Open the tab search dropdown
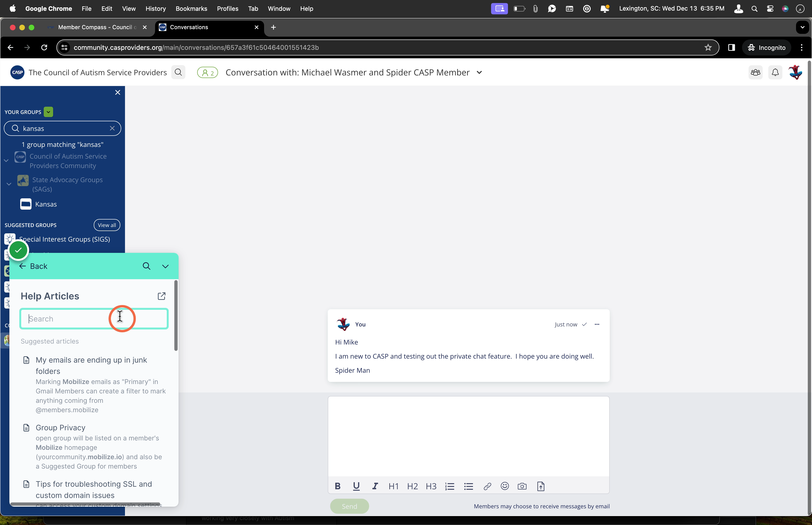 (802, 27)
